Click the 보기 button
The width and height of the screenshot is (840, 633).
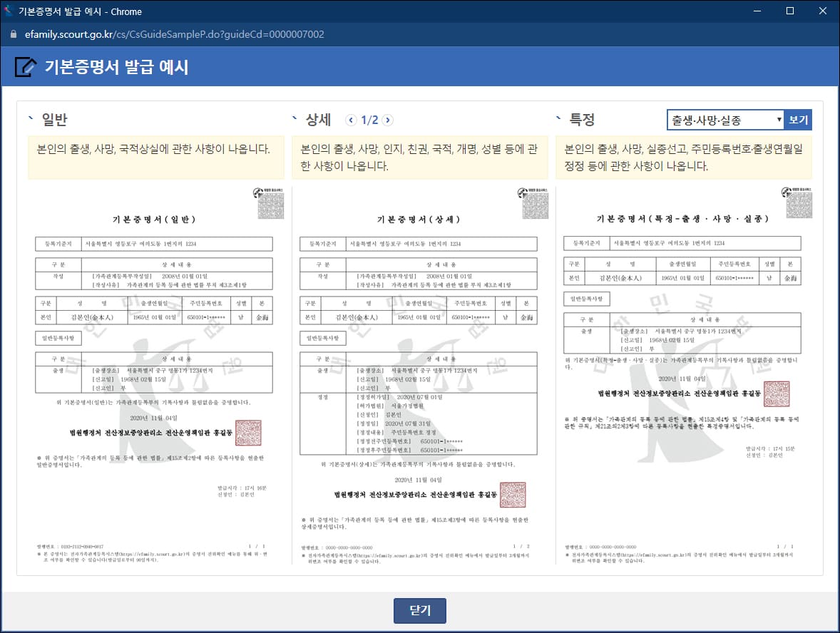tap(797, 119)
